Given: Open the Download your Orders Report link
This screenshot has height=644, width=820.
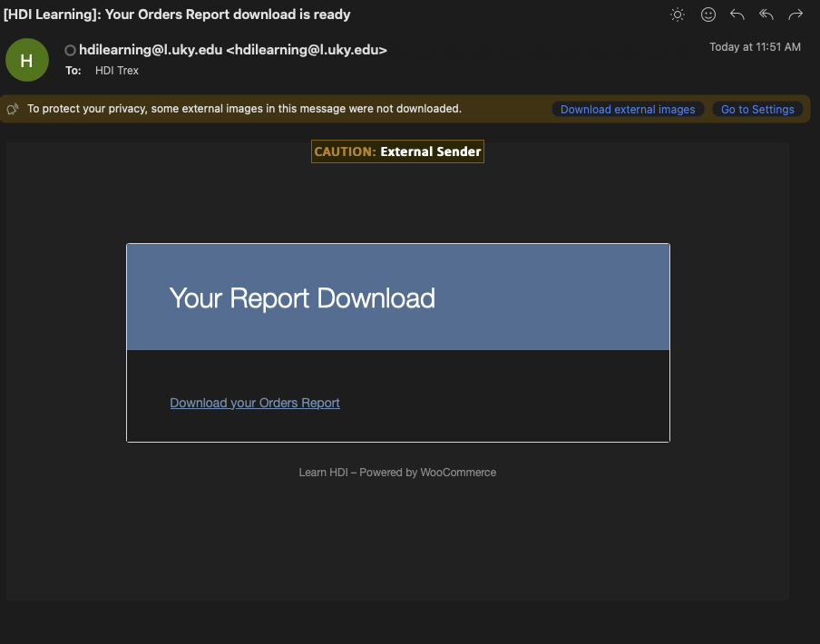Looking at the screenshot, I should pyautogui.click(x=255, y=403).
